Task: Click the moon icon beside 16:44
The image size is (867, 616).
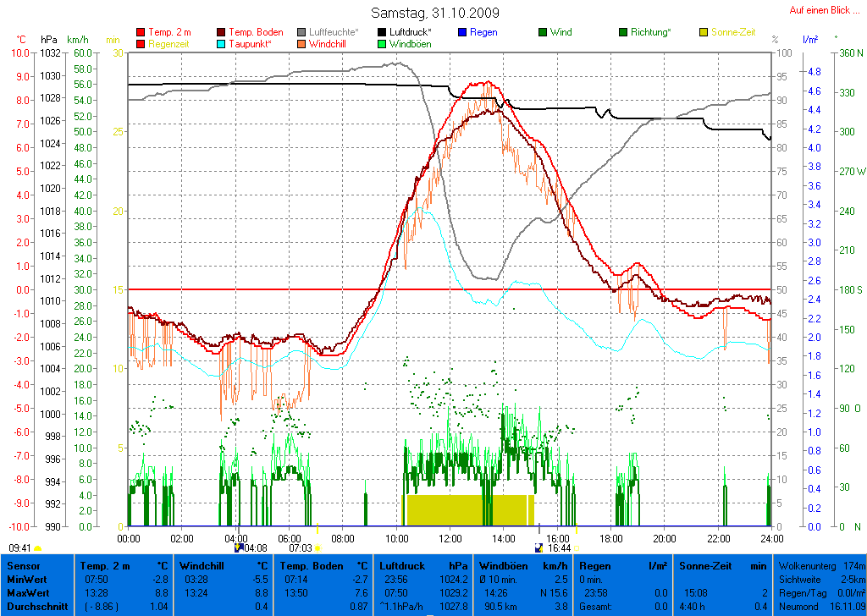Action: 539,548
